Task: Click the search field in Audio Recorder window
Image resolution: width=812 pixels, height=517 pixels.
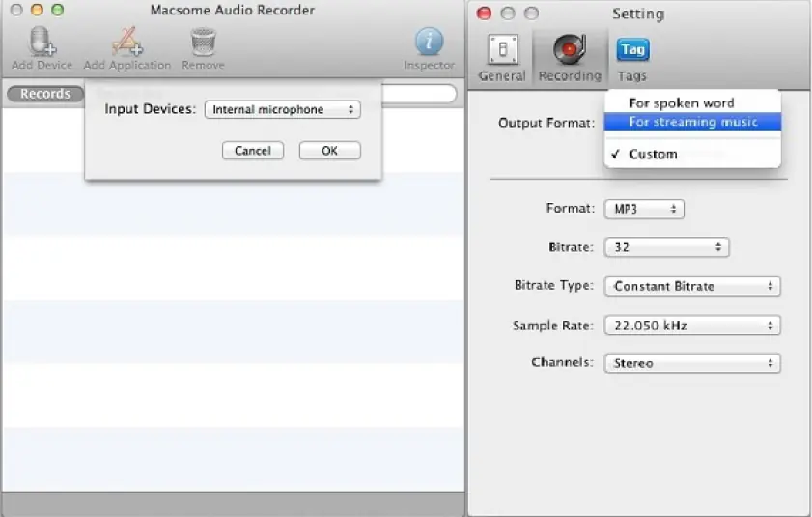Action: click(x=418, y=94)
